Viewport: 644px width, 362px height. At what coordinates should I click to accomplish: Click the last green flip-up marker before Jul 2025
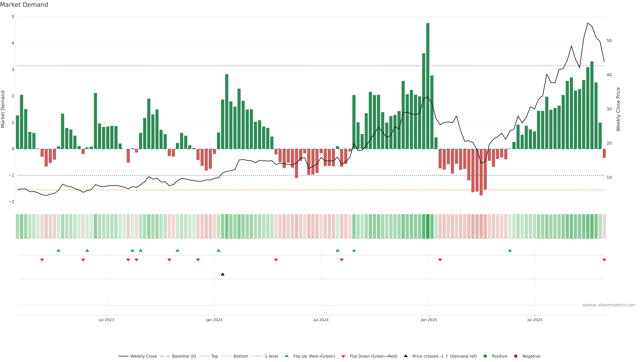tap(510, 250)
